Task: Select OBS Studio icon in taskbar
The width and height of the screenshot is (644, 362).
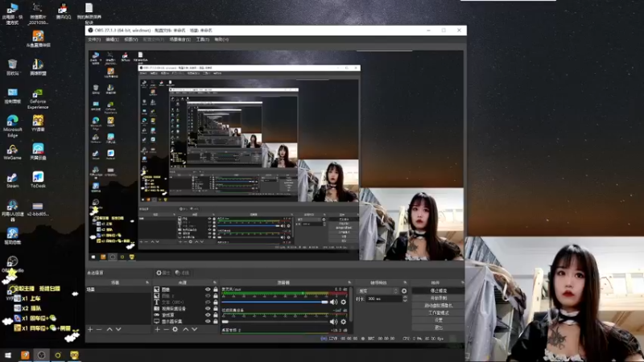Action: (x=41, y=355)
